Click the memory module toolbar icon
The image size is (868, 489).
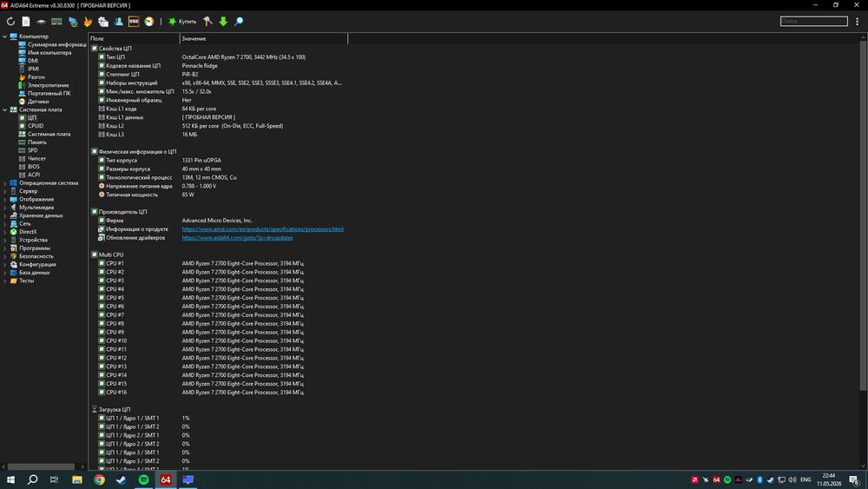point(56,22)
